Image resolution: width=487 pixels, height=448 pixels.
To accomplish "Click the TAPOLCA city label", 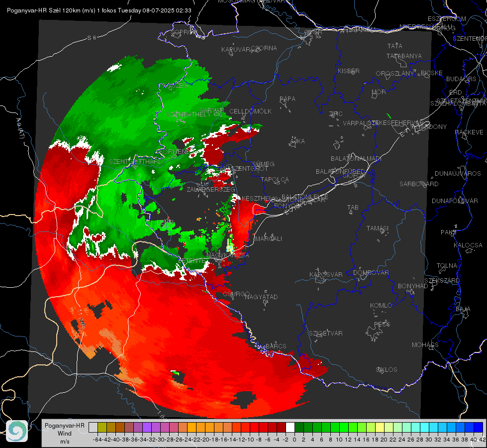I will point(275,180).
